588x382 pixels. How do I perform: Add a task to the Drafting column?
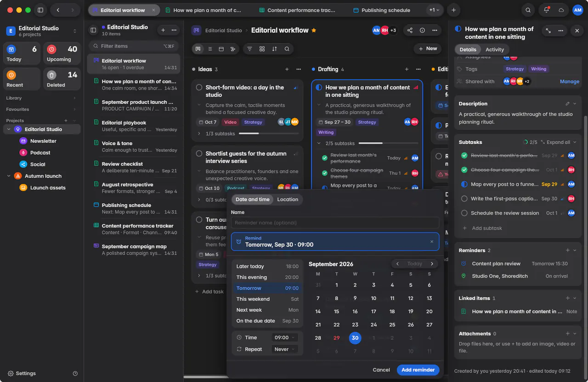pyautogui.click(x=407, y=69)
